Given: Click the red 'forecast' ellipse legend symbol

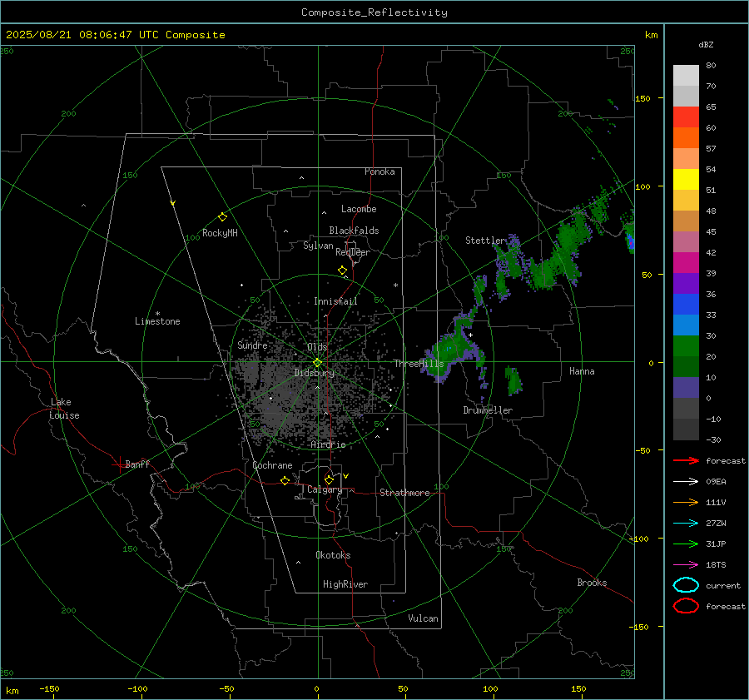Looking at the screenshot, I should 686,606.
